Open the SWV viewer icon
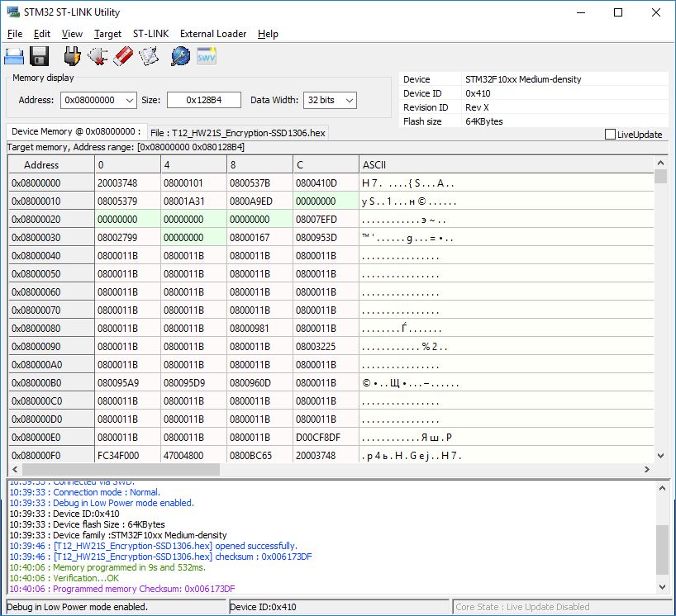 click(206, 56)
